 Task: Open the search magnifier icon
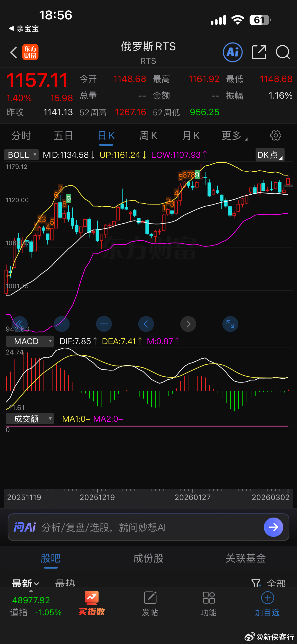pyautogui.click(x=283, y=52)
